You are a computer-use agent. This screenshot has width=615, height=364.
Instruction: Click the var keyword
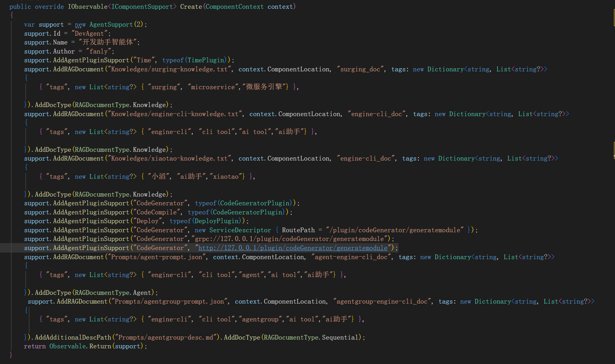click(x=29, y=24)
